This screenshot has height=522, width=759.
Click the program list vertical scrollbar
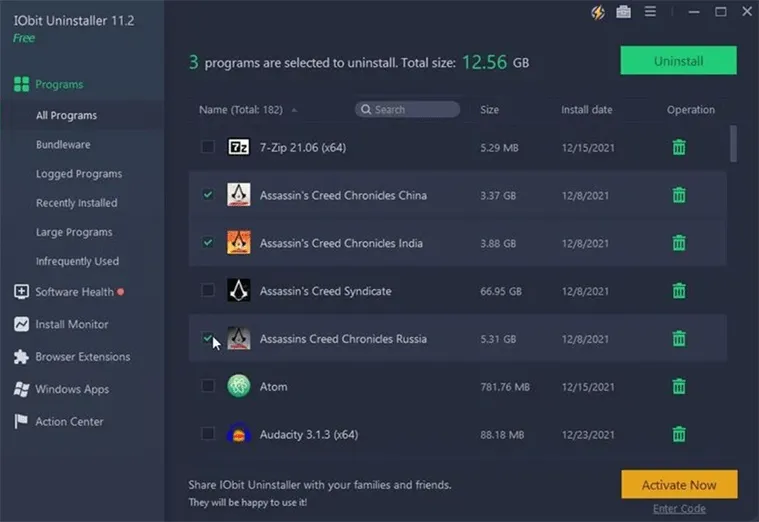coord(733,144)
